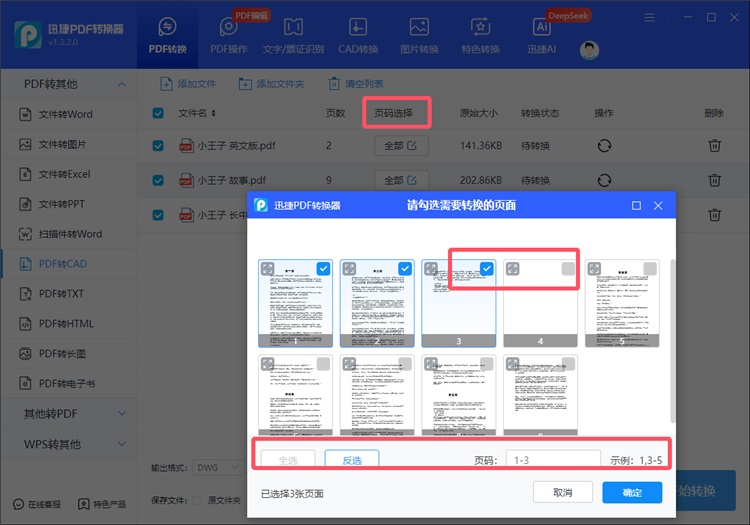This screenshot has height=525, width=750.
Task: Click 全选 button in dialog
Action: (288, 460)
